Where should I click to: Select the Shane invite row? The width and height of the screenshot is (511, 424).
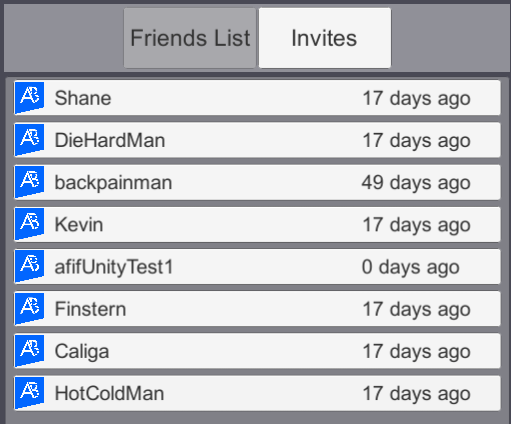click(x=257, y=98)
